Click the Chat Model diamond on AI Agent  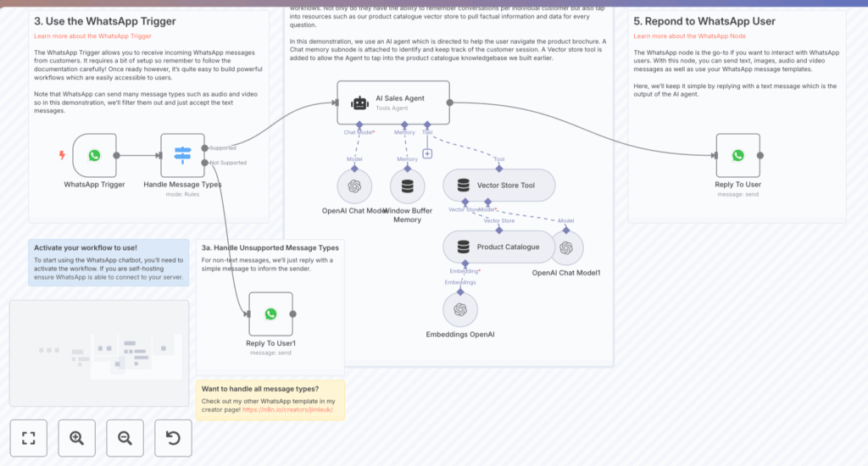point(359,125)
